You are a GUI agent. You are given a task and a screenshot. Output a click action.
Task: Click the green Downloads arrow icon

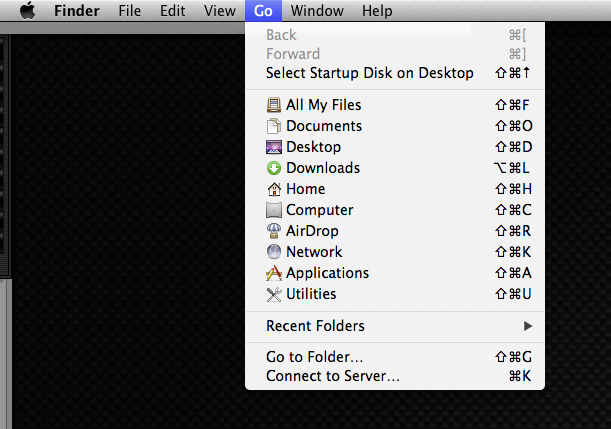[274, 168]
